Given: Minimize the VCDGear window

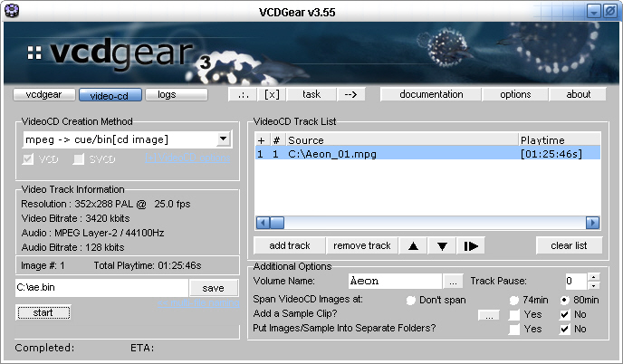Looking at the screenshot, I should [x=594, y=11].
